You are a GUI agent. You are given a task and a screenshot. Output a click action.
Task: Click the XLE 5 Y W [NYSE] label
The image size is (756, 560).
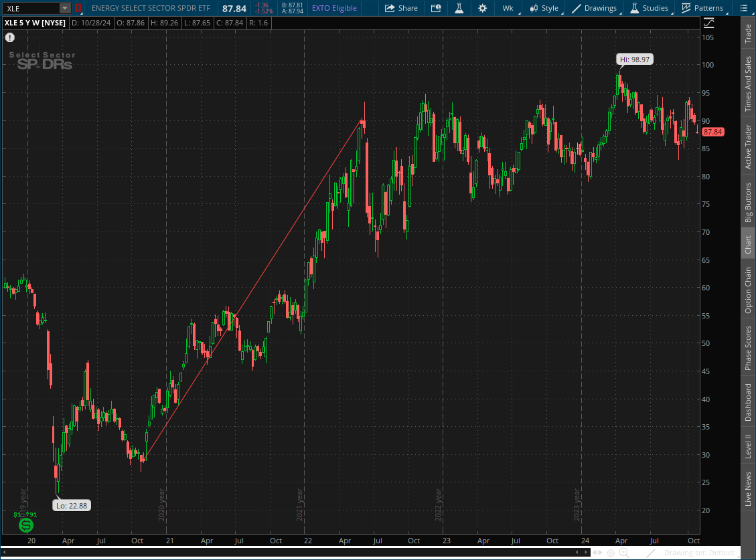point(35,23)
